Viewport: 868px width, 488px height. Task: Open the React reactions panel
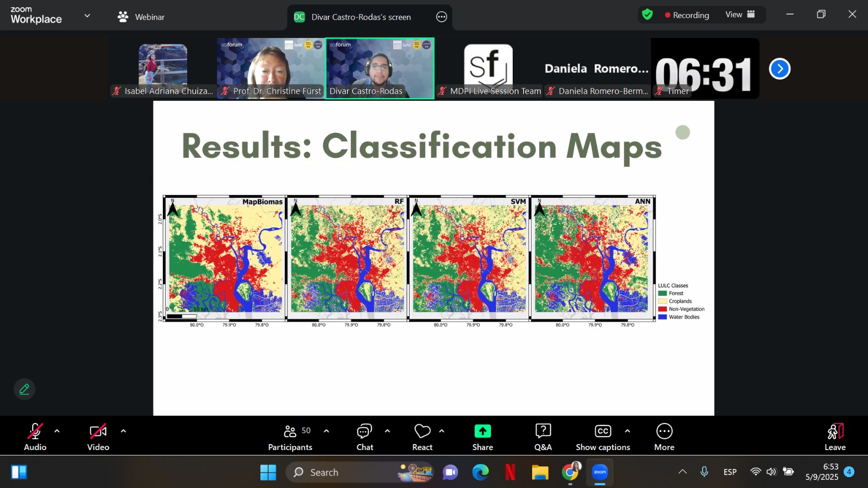click(422, 435)
